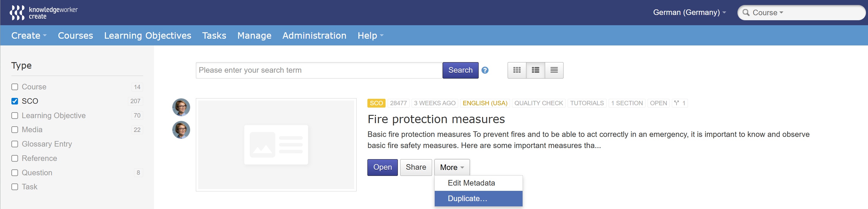Enable the Course type filter
Viewport: 868px width, 209px height.
15,87
